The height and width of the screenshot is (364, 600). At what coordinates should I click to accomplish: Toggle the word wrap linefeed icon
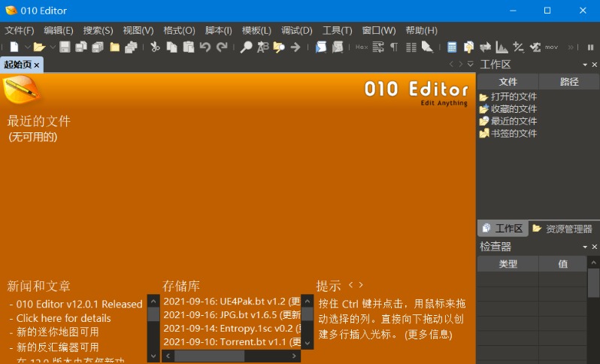click(x=378, y=47)
